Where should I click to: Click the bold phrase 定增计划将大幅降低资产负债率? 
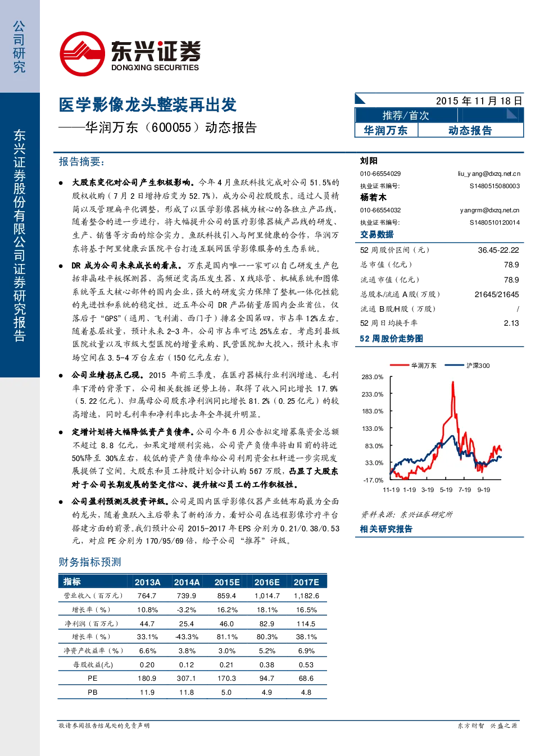[x=133, y=432]
